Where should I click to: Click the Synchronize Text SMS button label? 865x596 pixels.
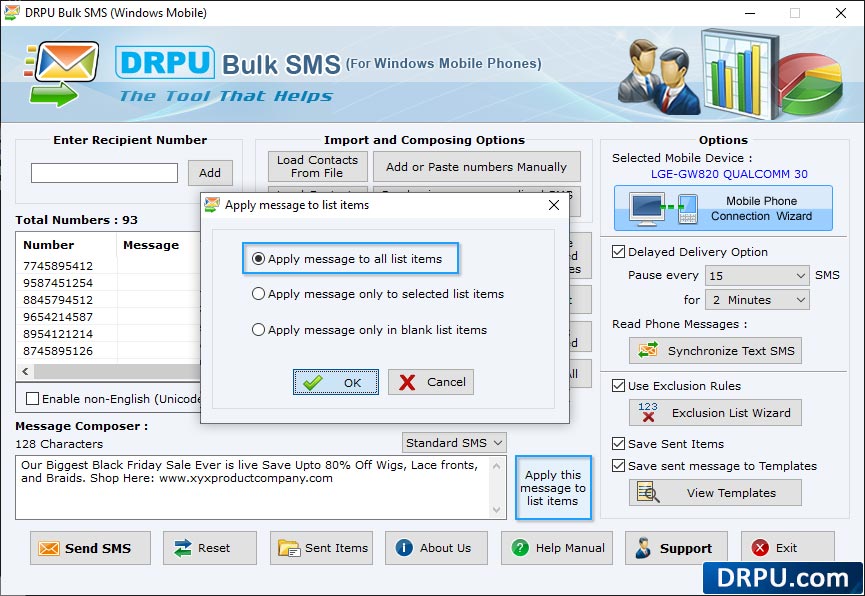pos(731,351)
